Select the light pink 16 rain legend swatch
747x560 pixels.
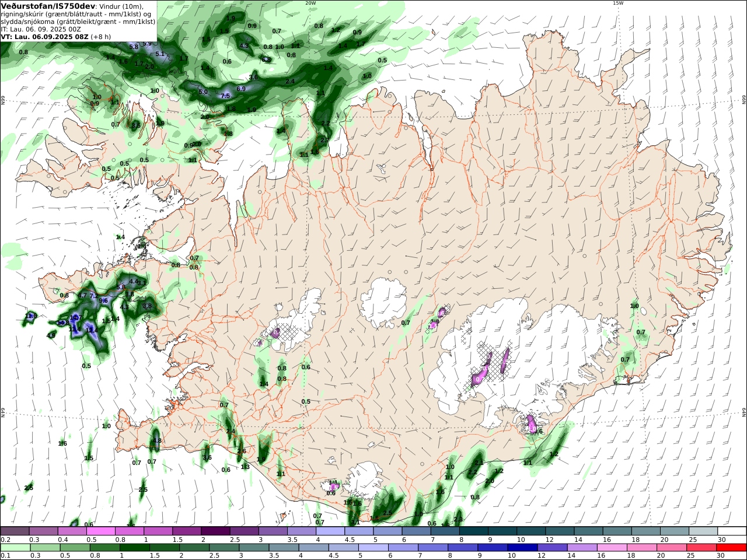[x=611, y=548]
